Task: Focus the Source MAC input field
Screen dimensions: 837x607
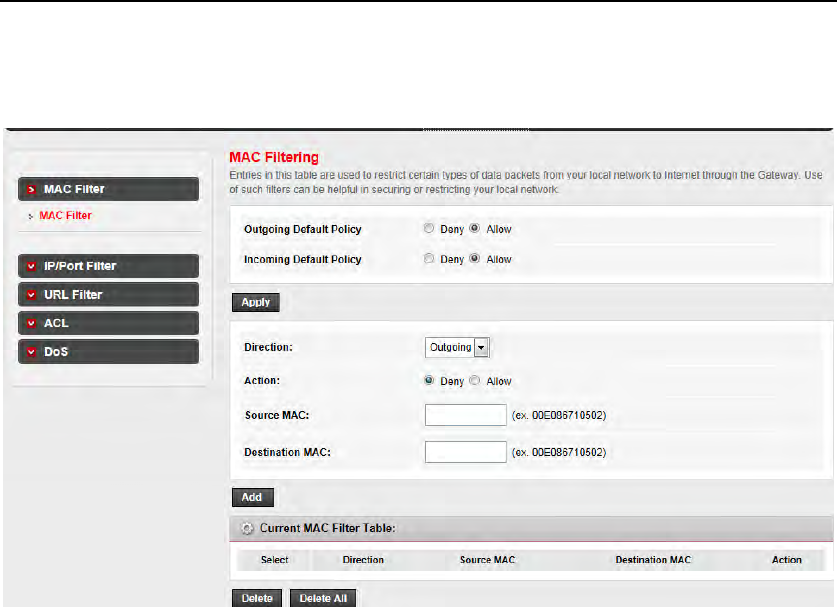Action: pyautogui.click(x=465, y=415)
